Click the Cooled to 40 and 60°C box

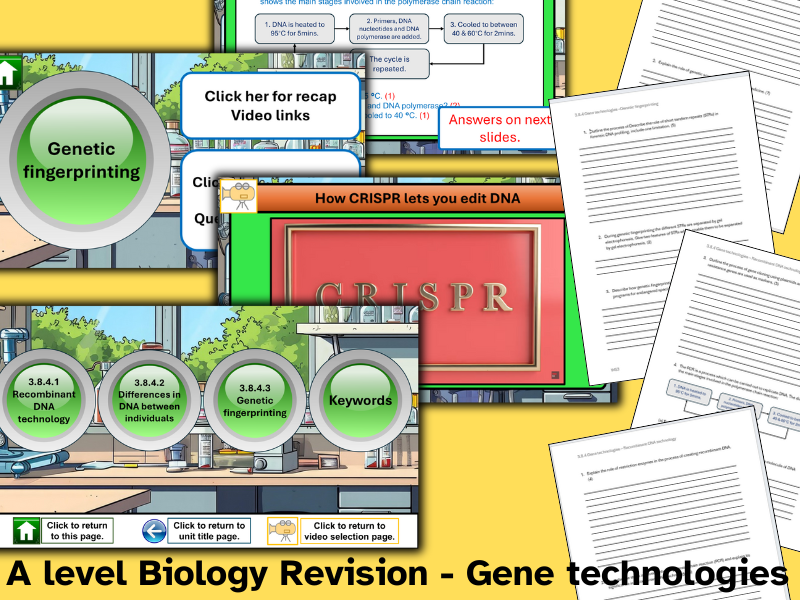(483, 28)
